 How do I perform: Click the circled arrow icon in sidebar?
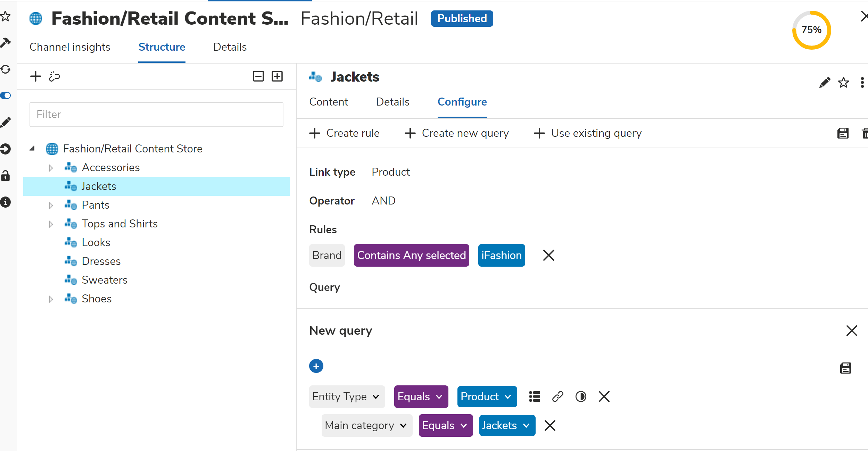(5, 149)
